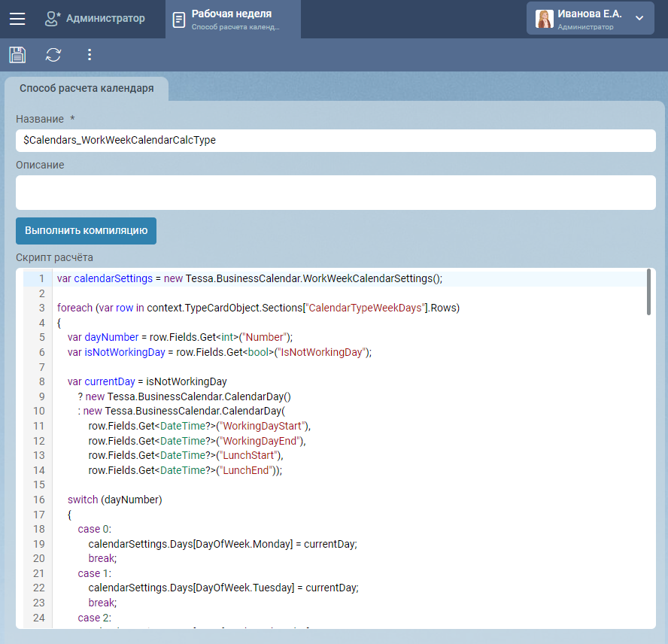Place cursor on the case 0 line
668x644 pixels.
pyautogui.click(x=94, y=529)
